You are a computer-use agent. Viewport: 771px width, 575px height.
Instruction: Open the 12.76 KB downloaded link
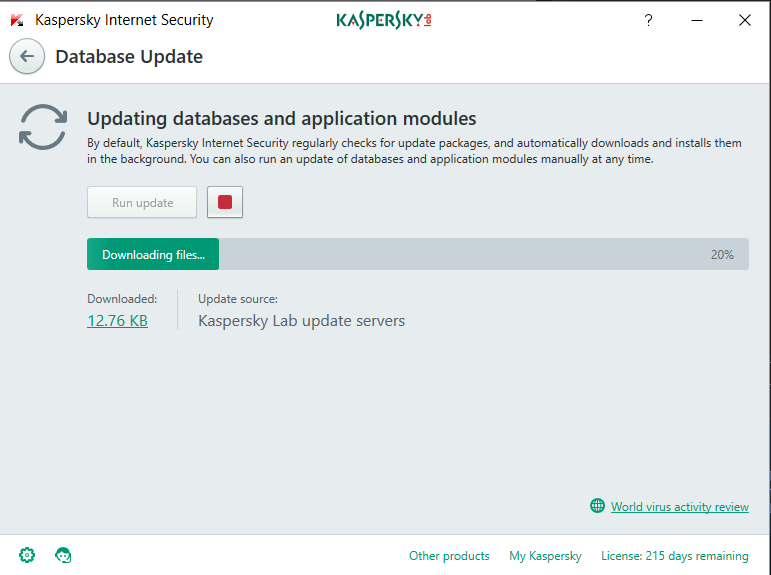(x=117, y=321)
